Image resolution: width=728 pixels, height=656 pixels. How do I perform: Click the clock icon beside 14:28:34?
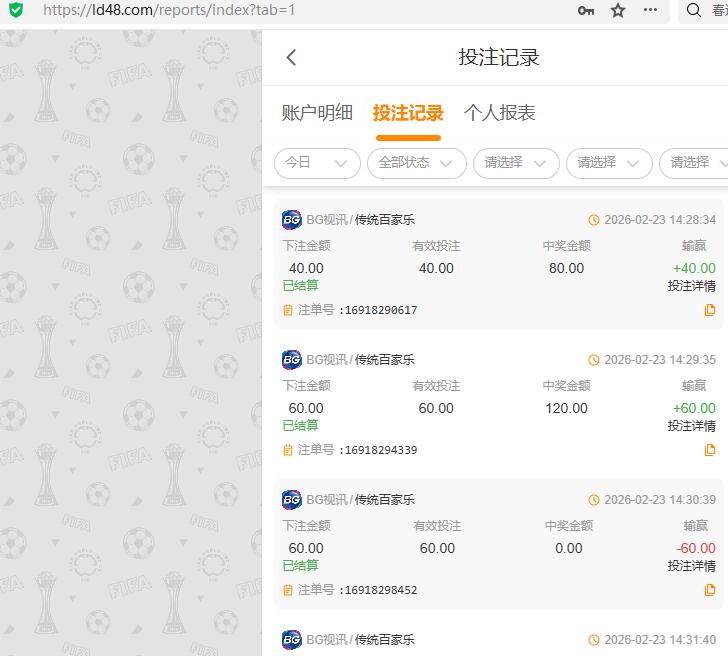[594, 220]
